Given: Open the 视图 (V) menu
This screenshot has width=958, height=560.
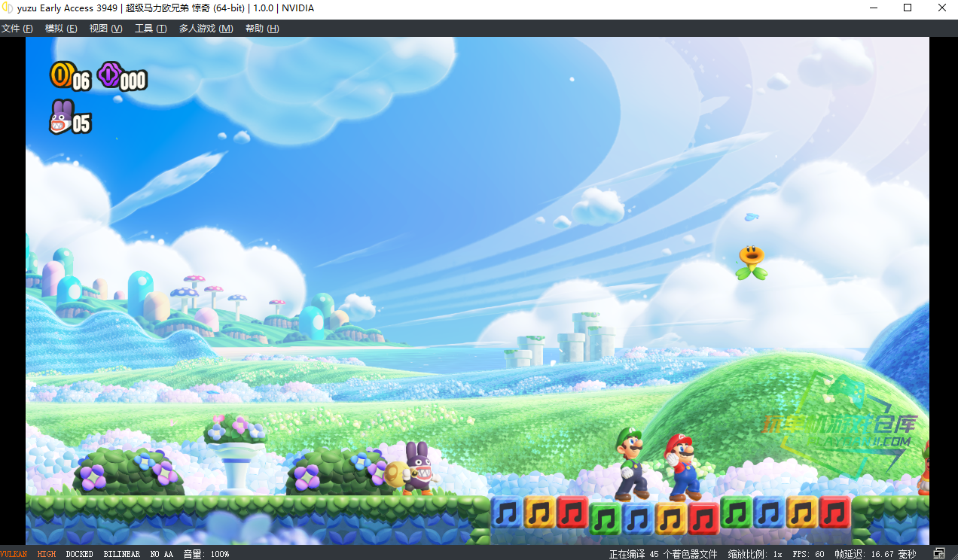Looking at the screenshot, I should pyautogui.click(x=105, y=29).
